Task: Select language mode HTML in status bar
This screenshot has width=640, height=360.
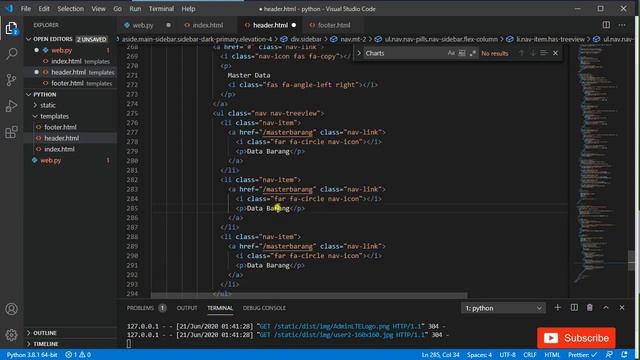Action: pyautogui.click(x=552, y=355)
